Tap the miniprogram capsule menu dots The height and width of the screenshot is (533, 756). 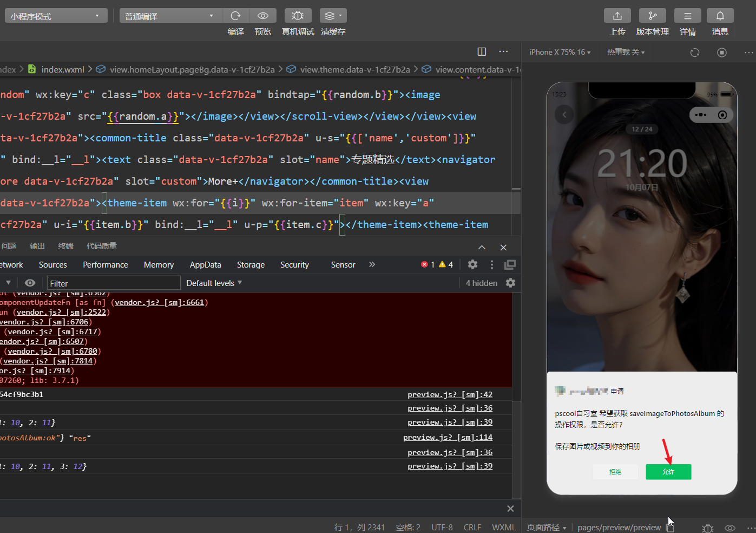[701, 115]
